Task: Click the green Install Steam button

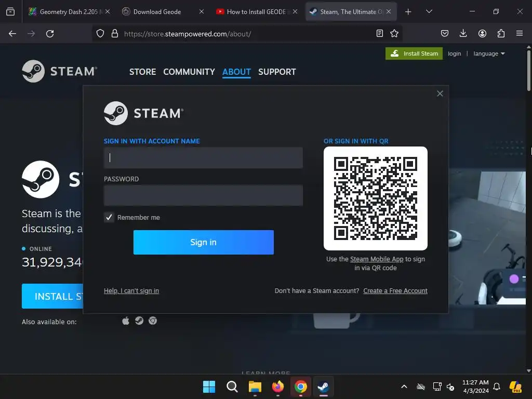Action: point(414,54)
